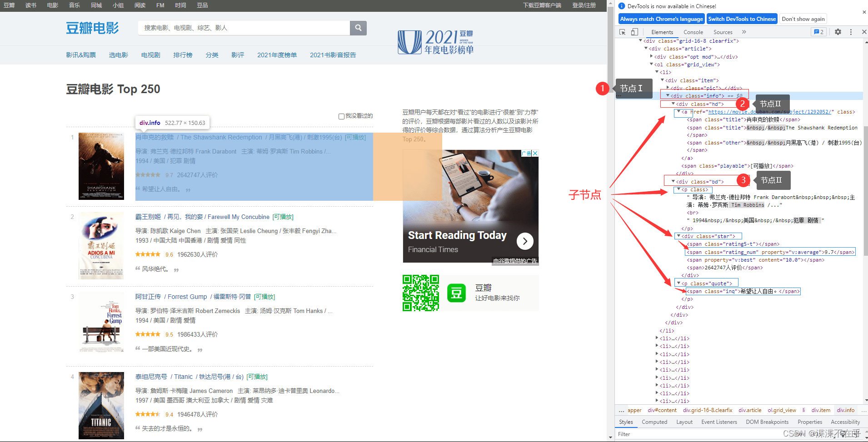Open the 泰坦尼克号 movie title link

point(151,377)
